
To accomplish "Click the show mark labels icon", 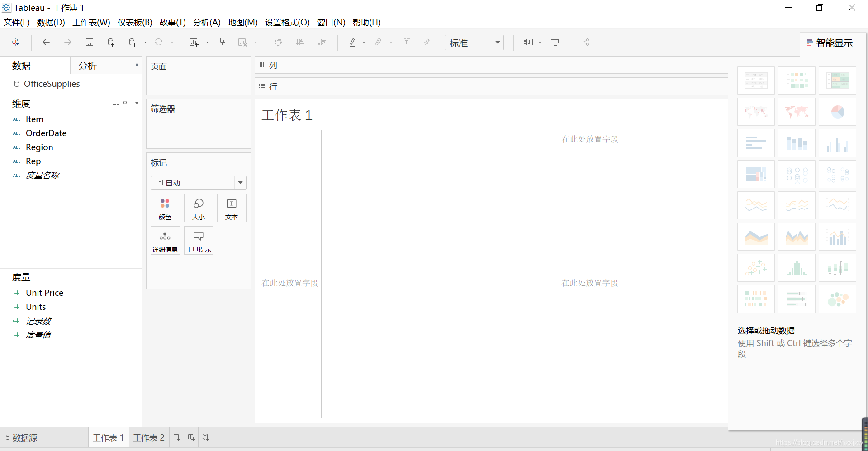I will click(x=407, y=42).
